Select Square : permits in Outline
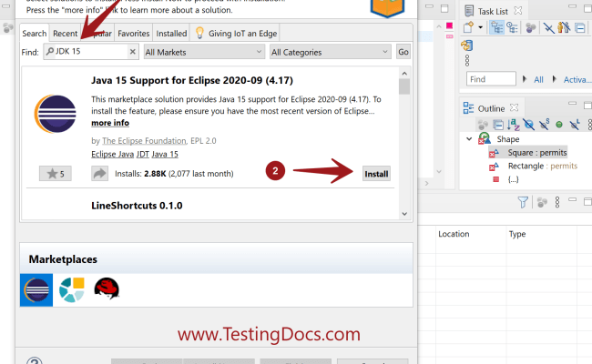 (x=537, y=153)
